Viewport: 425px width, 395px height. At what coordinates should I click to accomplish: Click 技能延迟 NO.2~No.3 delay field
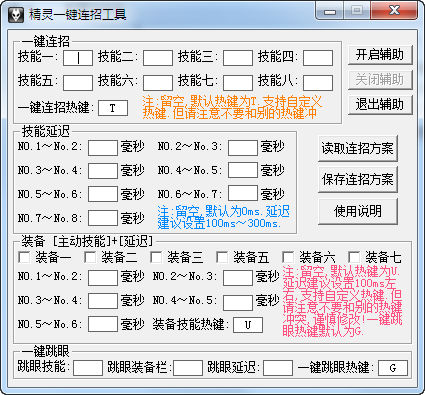tap(243, 148)
